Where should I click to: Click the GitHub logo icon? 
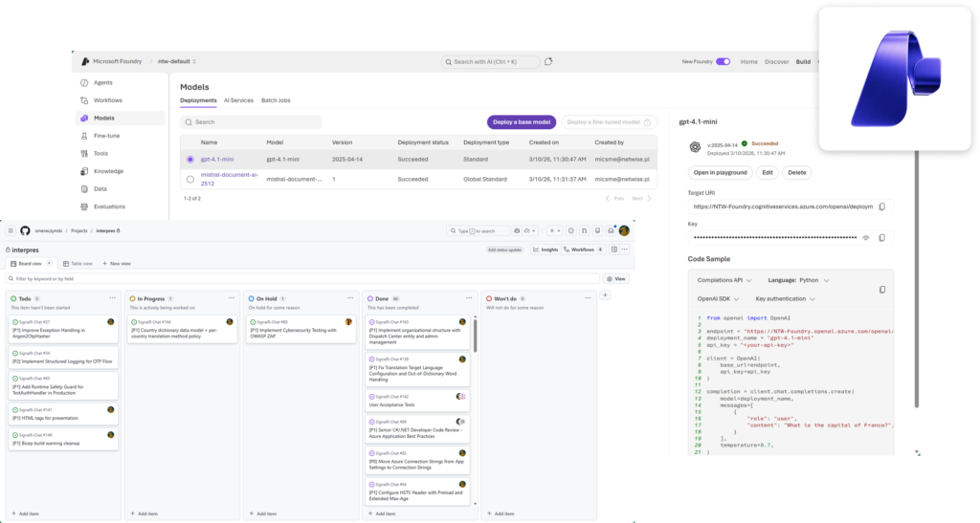pyautogui.click(x=26, y=230)
